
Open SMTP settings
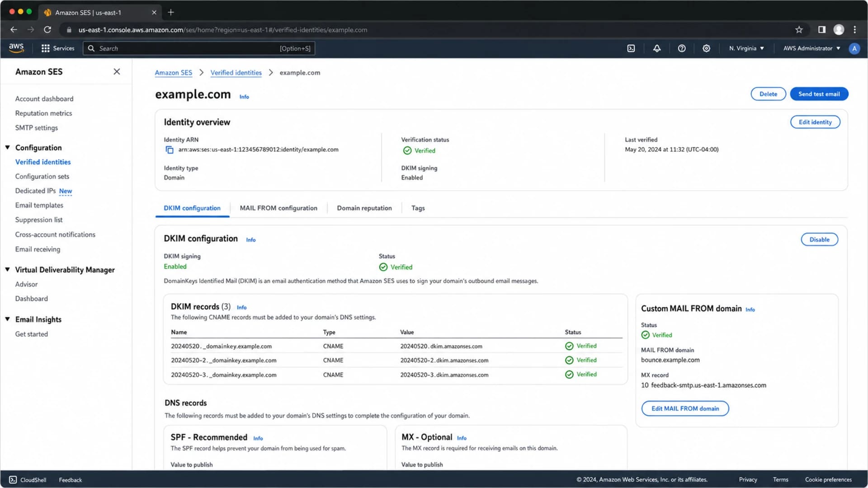point(37,128)
